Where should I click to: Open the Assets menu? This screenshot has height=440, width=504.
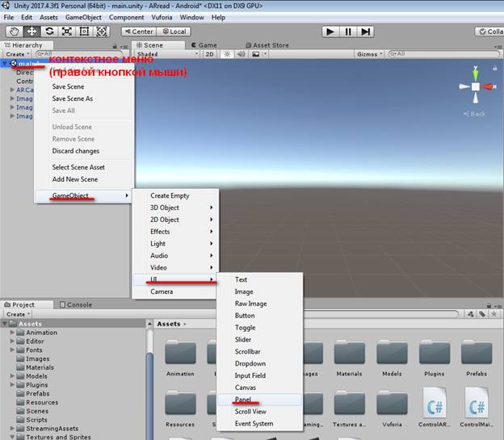point(48,17)
